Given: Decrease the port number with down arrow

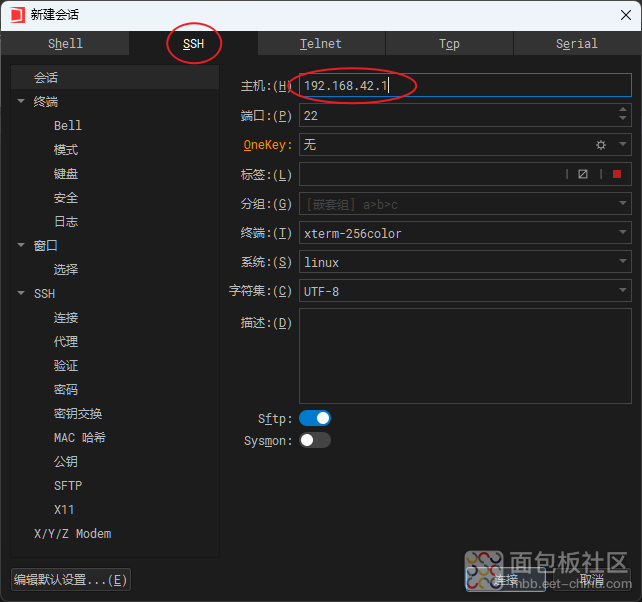Looking at the screenshot, I should tap(623, 121).
